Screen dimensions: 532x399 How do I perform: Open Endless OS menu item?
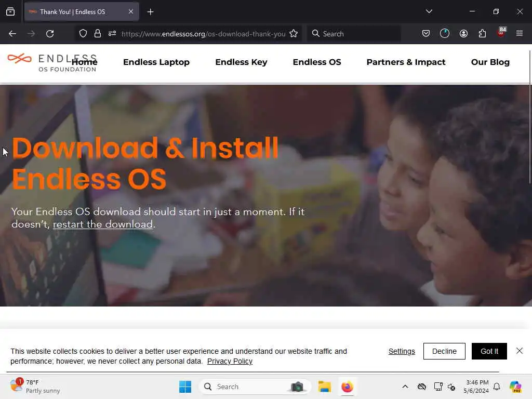point(317,62)
